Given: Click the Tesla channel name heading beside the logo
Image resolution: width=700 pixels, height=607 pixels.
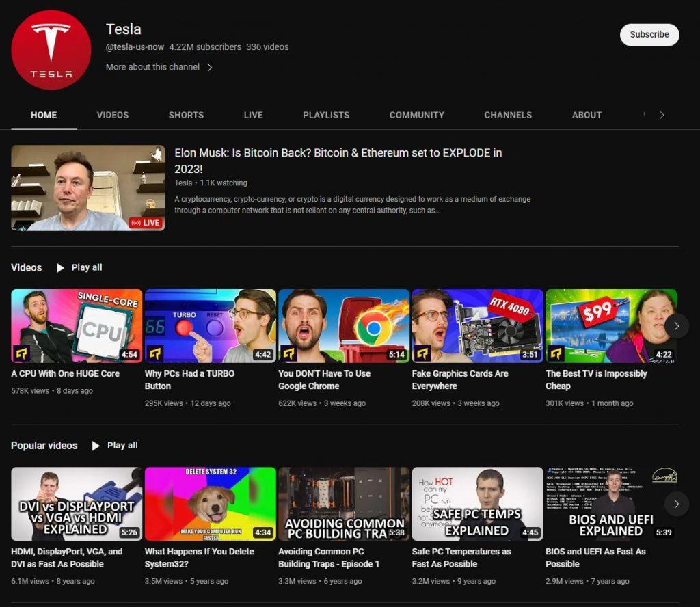Looking at the screenshot, I should (x=124, y=29).
